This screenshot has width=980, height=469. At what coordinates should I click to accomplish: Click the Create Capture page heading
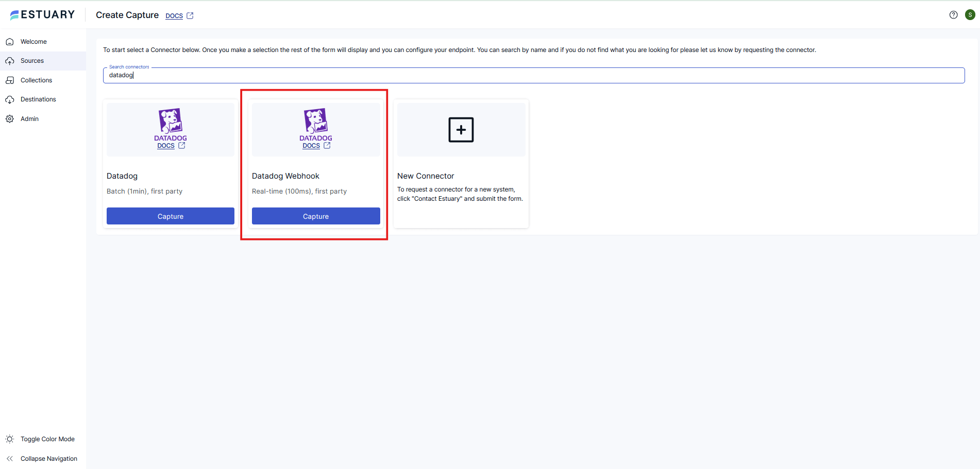pos(127,15)
